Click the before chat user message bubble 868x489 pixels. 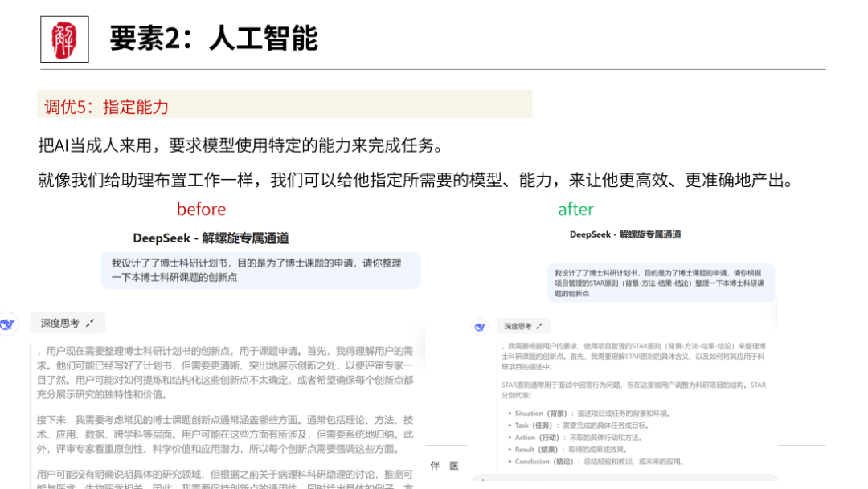tap(260, 270)
